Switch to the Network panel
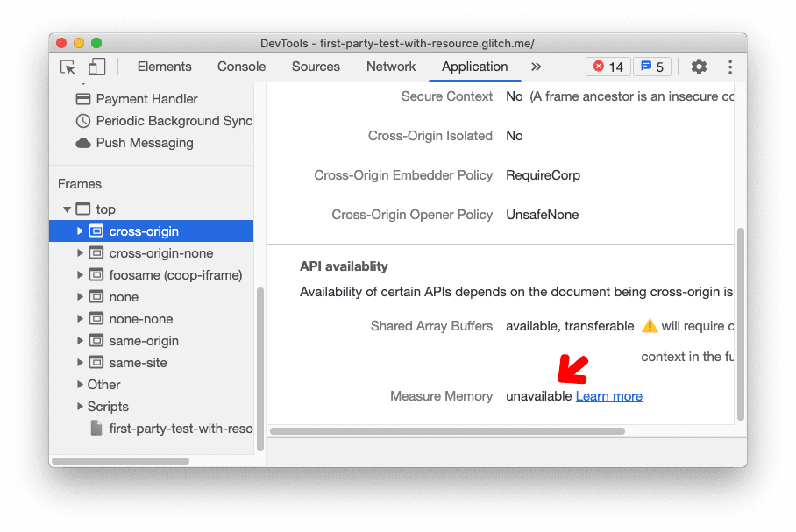The image size is (796, 532). click(390, 67)
